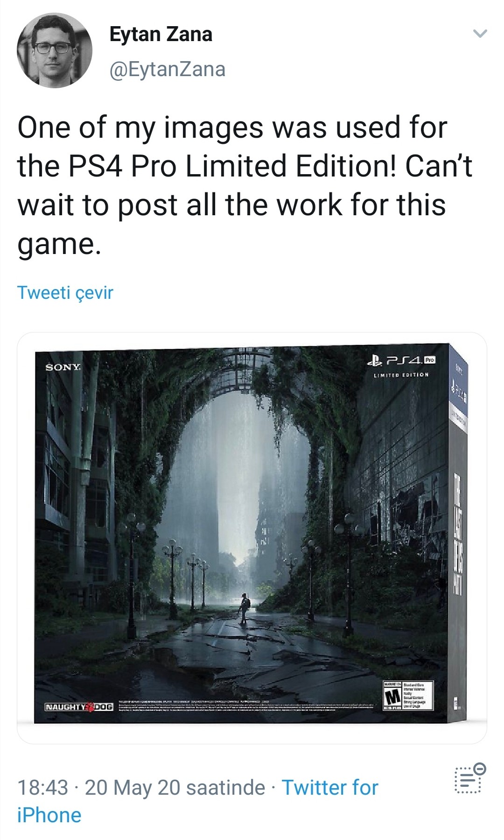Screen dimensions: 504x840
Task: Translate the tweet with Tweeti çevir
Action: click(65, 293)
